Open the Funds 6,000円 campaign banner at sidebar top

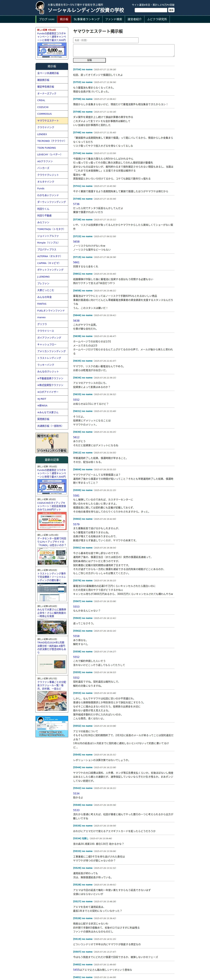pos(52,50)
